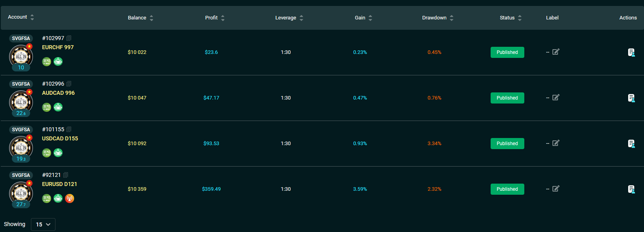644x232 pixels.
Task: Click the robot icon on the USDCAD D155 account
Action: pos(58,153)
